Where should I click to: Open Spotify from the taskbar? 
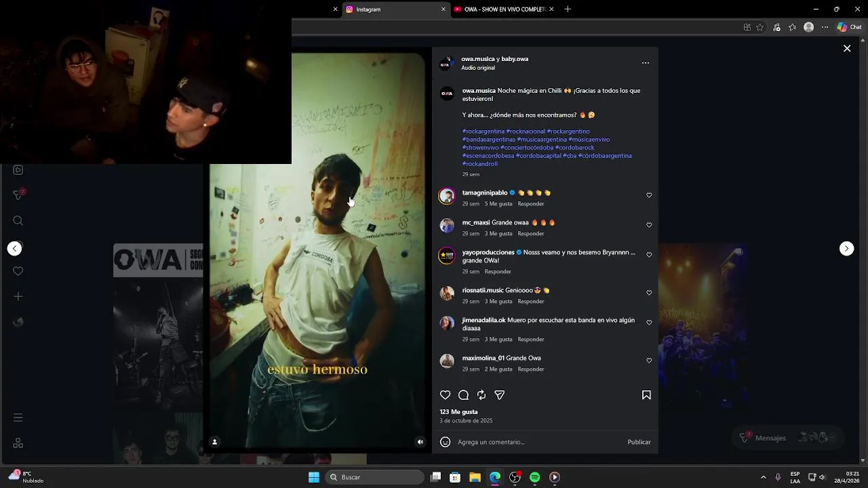click(x=534, y=477)
